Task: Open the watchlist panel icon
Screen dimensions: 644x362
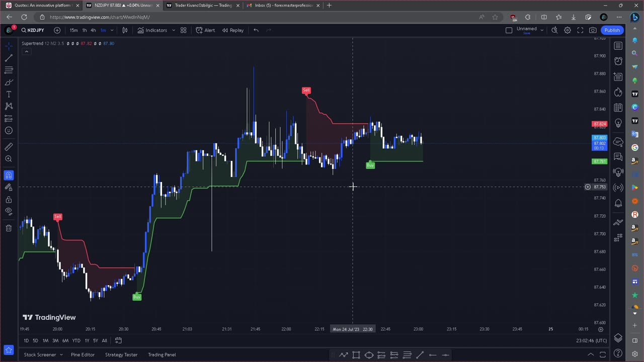Action: 618,46
